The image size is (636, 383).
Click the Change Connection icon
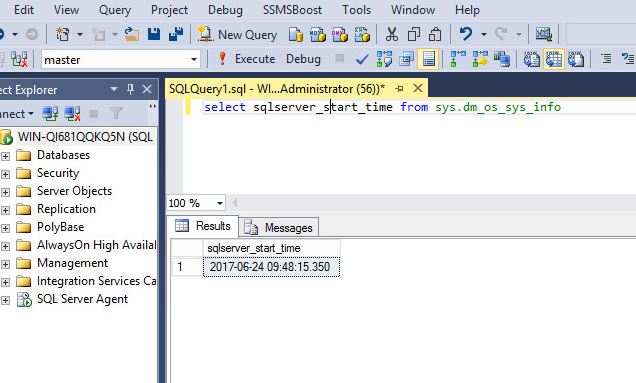coord(19,60)
